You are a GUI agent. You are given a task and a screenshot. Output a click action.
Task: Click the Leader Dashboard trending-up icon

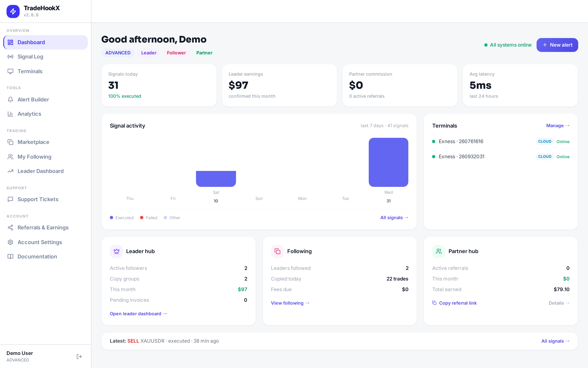click(10, 171)
